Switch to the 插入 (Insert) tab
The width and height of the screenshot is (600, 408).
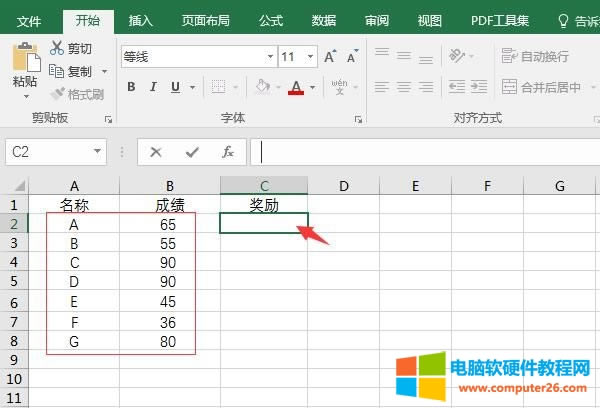tap(141, 20)
